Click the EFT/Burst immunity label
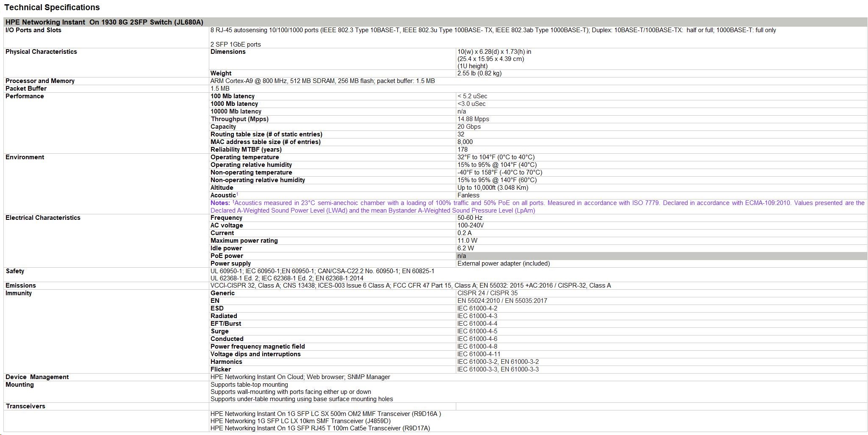Image resolution: width=868 pixels, height=435 pixels. coord(225,324)
